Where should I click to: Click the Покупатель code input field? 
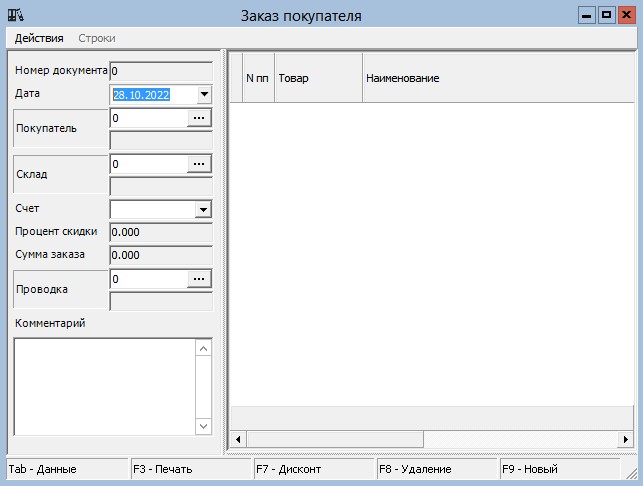coord(148,118)
